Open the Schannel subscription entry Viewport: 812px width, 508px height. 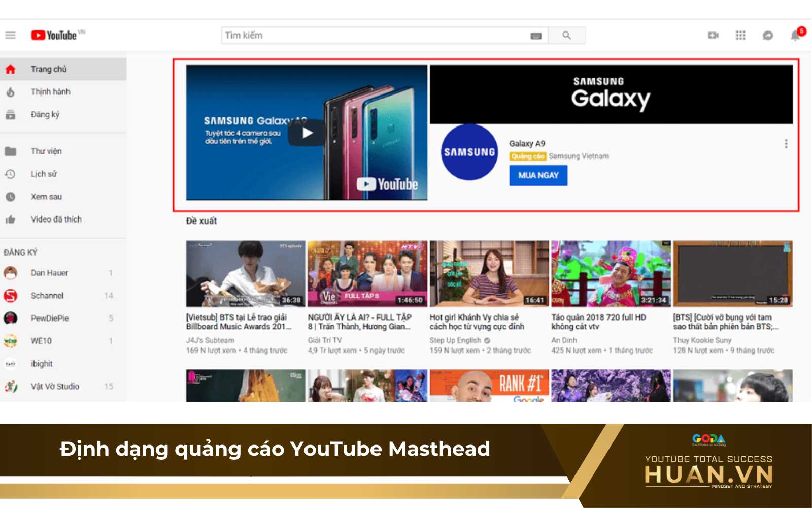(x=63, y=295)
